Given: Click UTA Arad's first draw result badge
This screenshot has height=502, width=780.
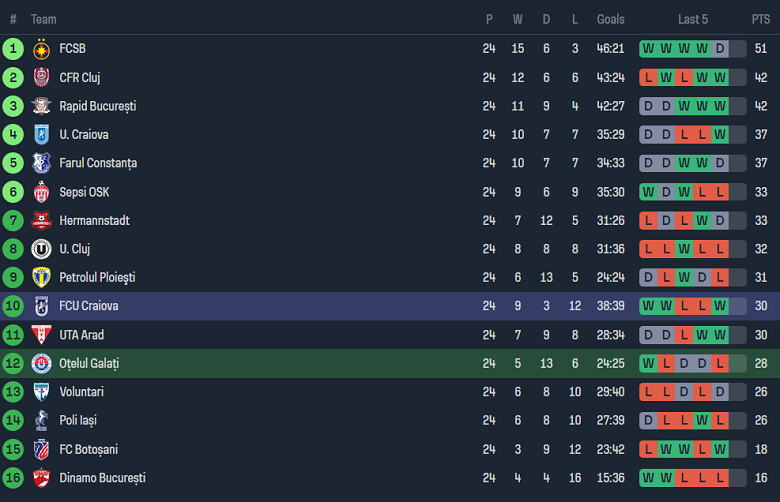Looking at the screenshot, I should pyautogui.click(x=648, y=335).
